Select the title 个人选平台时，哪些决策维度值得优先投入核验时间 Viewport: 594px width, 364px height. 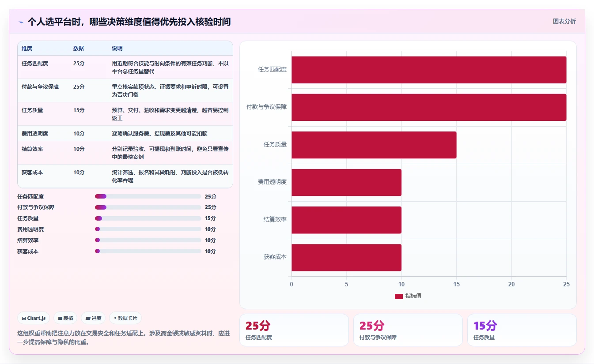tap(129, 22)
